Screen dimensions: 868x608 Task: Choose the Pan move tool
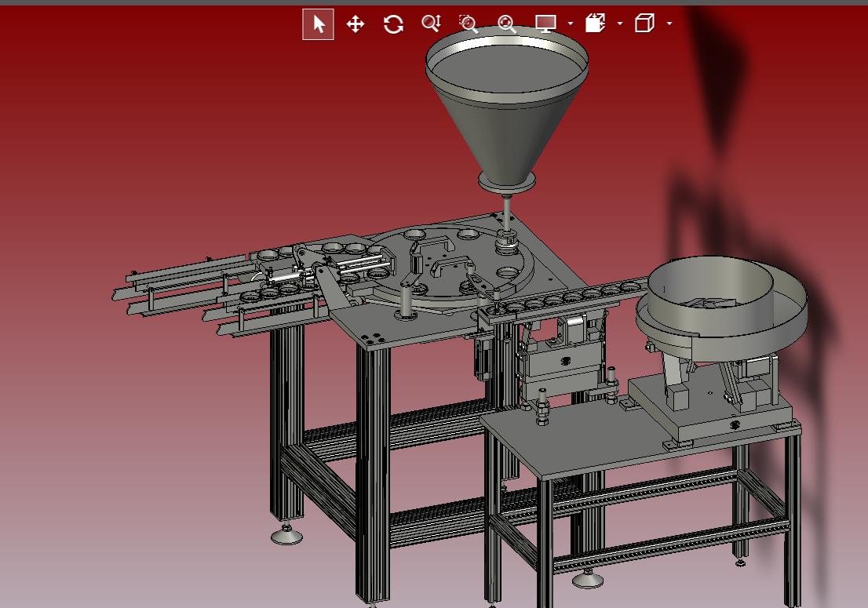coord(356,24)
